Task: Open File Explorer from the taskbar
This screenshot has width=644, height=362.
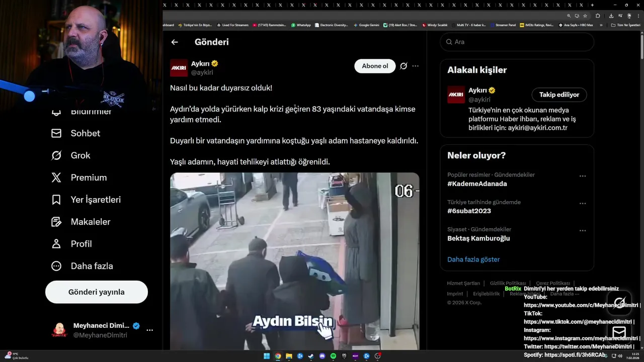Action: (289, 356)
